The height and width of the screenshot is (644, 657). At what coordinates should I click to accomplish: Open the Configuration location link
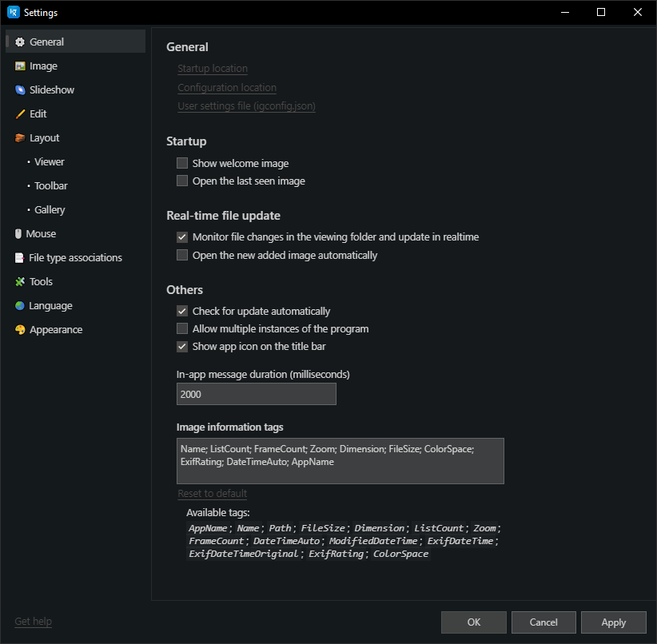coord(227,88)
